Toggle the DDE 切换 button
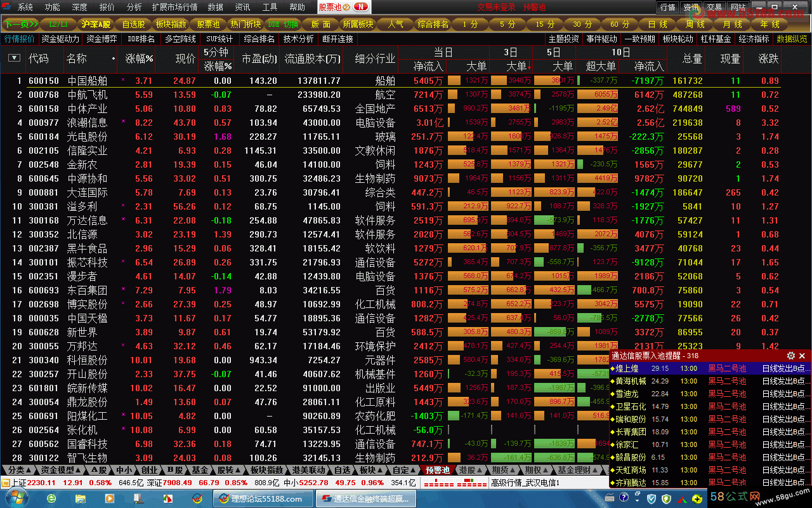The width and height of the screenshot is (812, 508). [x=283, y=24]
